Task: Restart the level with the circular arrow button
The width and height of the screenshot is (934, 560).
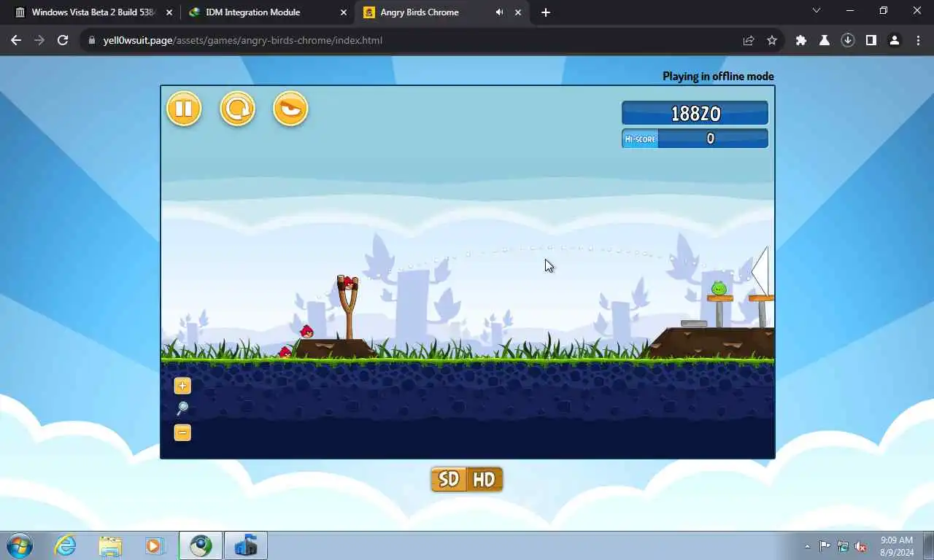Action: click(237, 109)
